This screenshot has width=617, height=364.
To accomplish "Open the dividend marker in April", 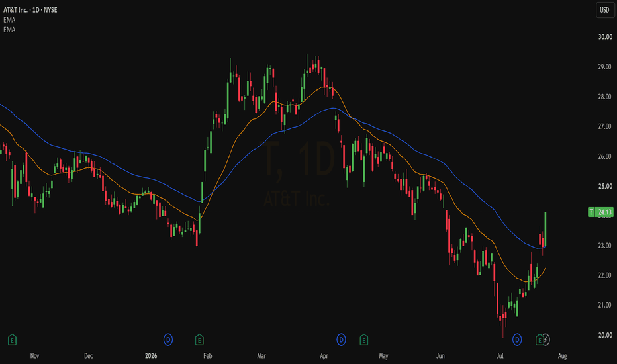I will tap(341, 340).
